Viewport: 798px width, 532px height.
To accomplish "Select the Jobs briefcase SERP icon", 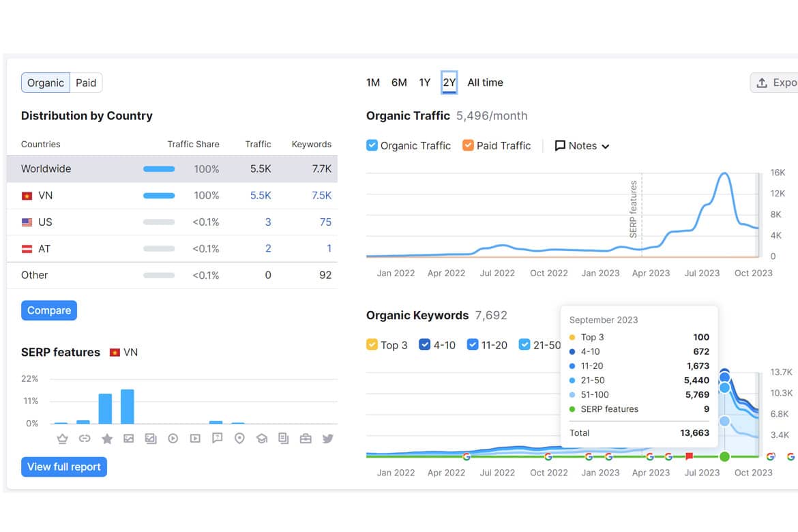I will (306, 439).
